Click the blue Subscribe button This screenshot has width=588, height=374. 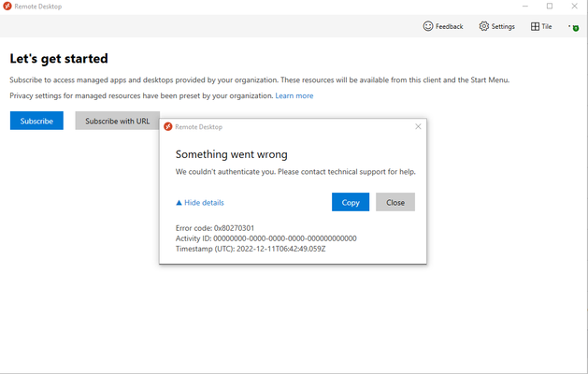pos(36,121)
